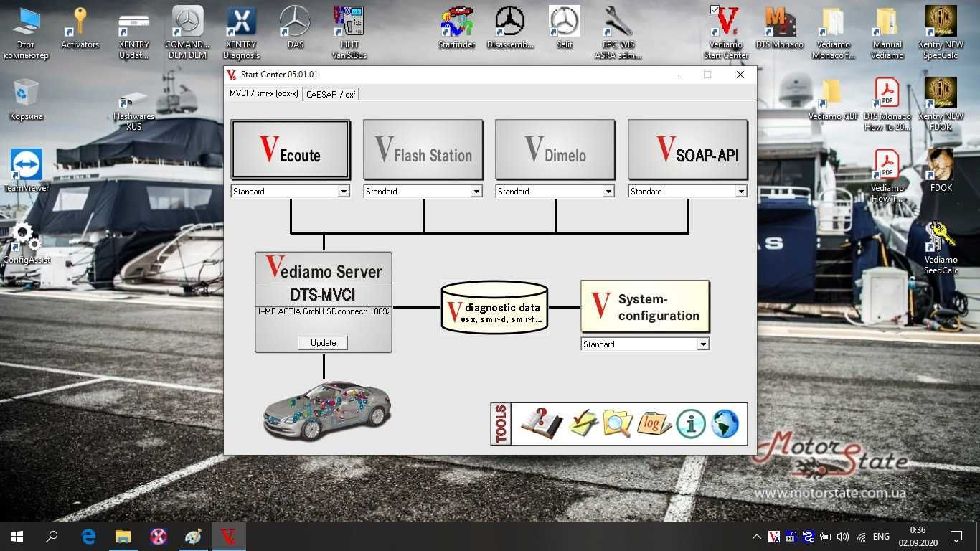Screen dimensions: 980x551
Task: Select the FDOK desktop icon
Action: point(941,171)
